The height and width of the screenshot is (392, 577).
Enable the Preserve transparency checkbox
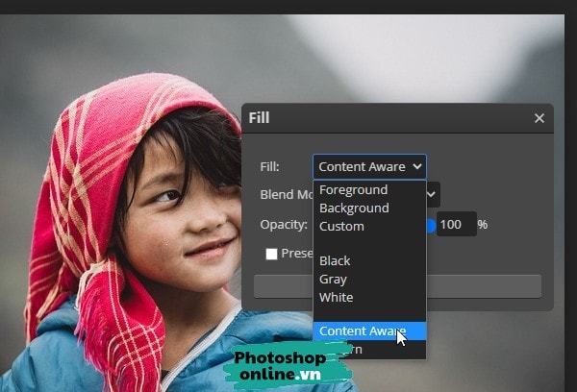(x=271, y=254)
